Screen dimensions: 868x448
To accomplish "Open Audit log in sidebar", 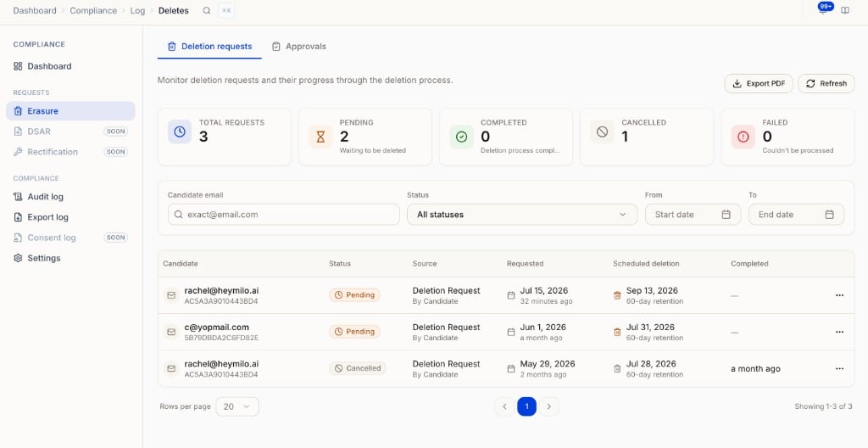I will pyautogui.click(x=70, y=197).
